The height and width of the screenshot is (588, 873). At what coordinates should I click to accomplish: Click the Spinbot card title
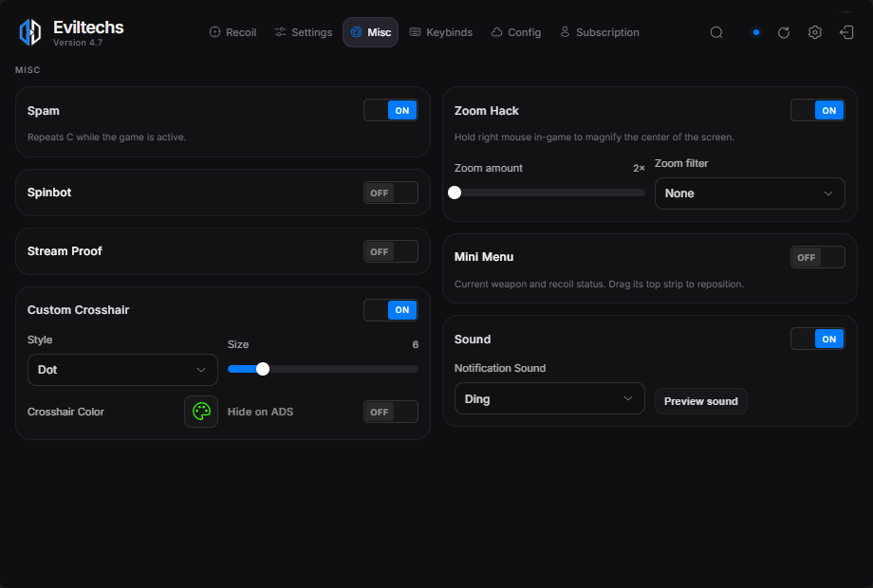[49, 193]
